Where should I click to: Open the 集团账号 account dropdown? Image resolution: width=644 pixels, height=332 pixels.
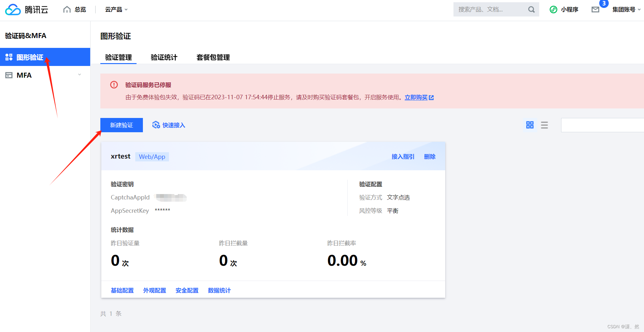pos(625,9)
